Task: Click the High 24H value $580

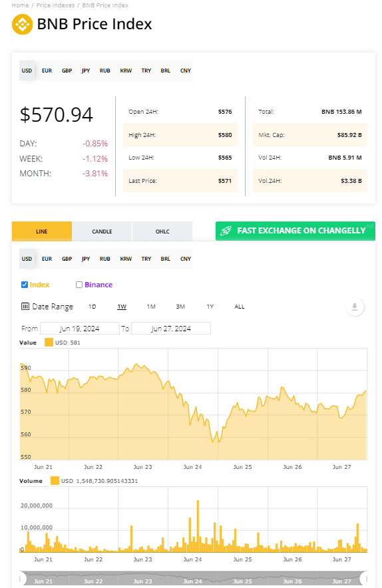Action: 225,135
